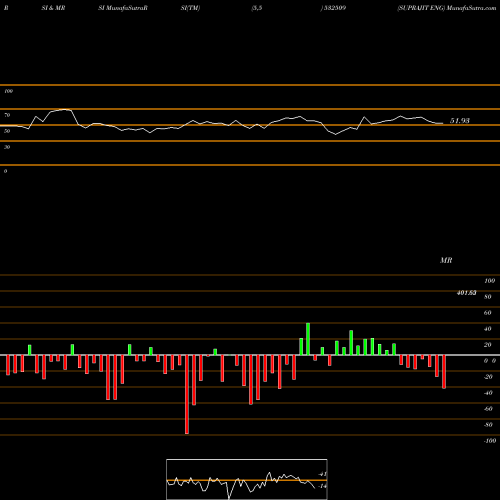Click the MR axis label 20
The image size is (500, 500).
click(x=488, y=345)
